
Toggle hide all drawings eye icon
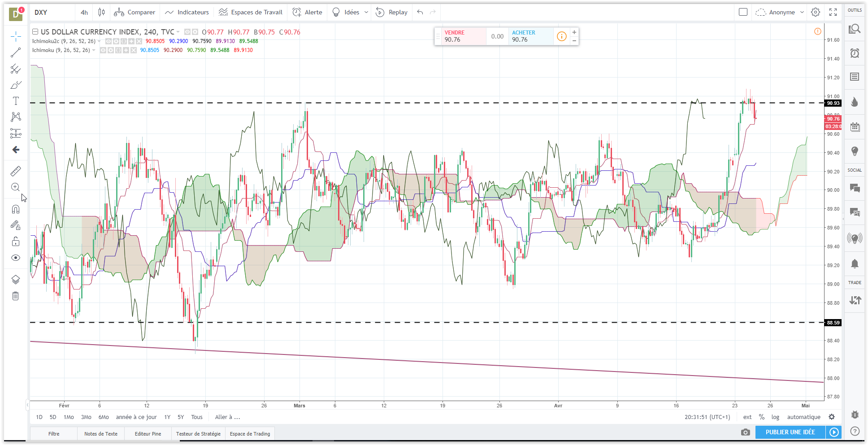(16, 258)
